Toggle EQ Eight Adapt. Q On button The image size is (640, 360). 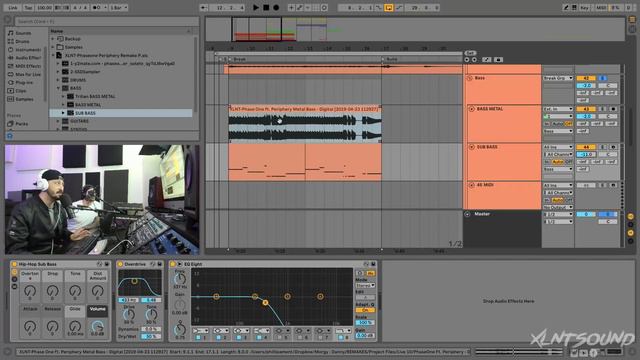365,310
